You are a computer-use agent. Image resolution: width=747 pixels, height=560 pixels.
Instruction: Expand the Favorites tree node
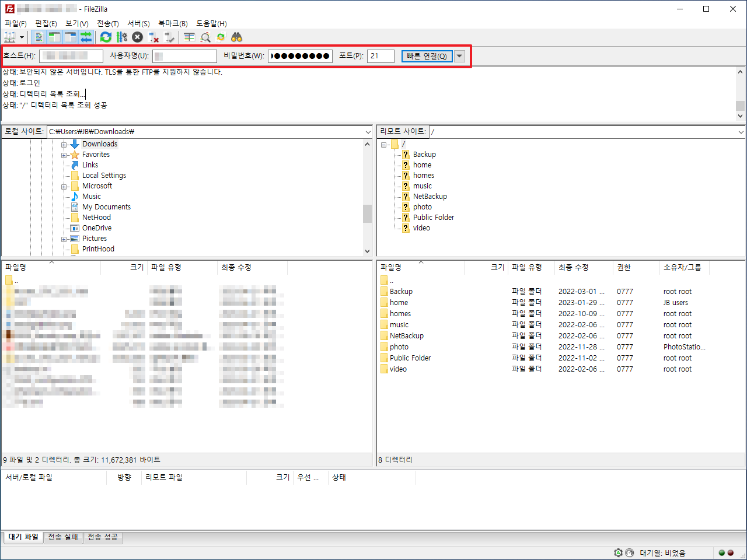64,155
